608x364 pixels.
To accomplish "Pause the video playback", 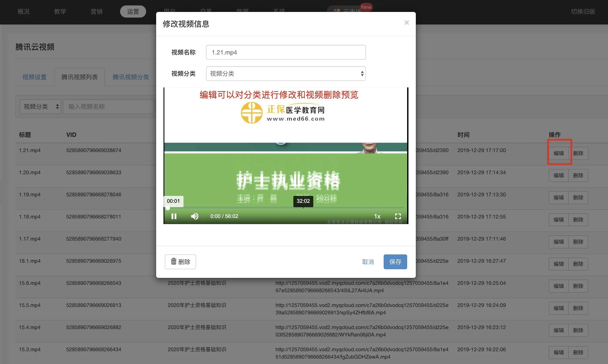I will pyautogui.click(x=174, y=216).
